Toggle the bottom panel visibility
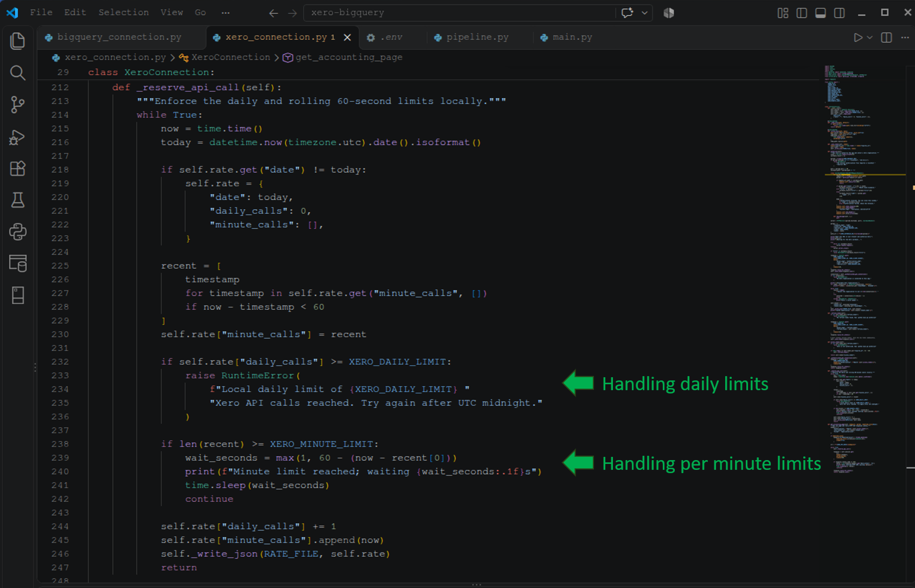The height and width of the screenshot is (588, 915). coord(821,13)
